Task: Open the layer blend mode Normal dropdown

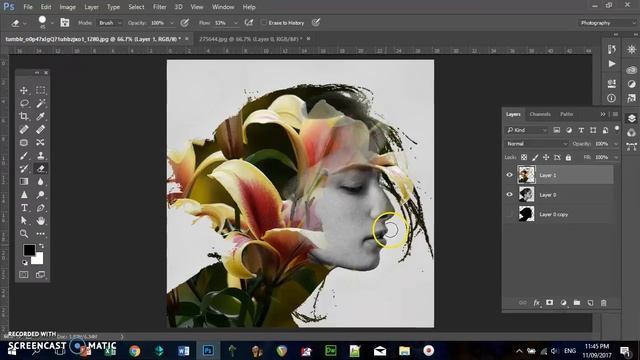Action: (536, 144)
